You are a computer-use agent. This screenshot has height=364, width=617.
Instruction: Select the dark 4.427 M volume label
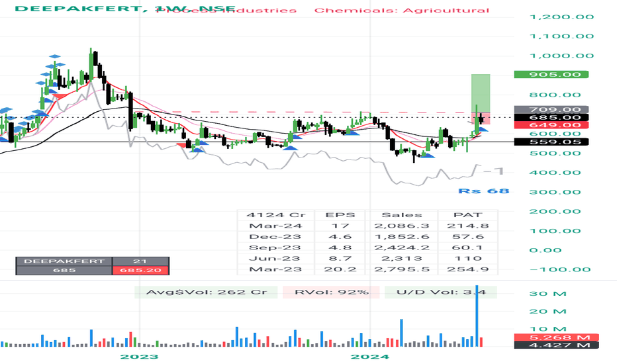pyautogui.click(x=556, y=345)
